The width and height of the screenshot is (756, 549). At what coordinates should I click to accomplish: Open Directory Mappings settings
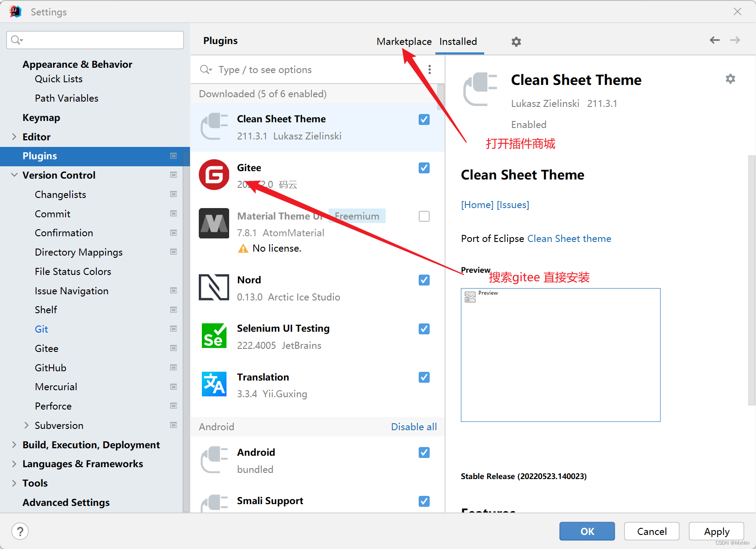click(x=79, y=252)
